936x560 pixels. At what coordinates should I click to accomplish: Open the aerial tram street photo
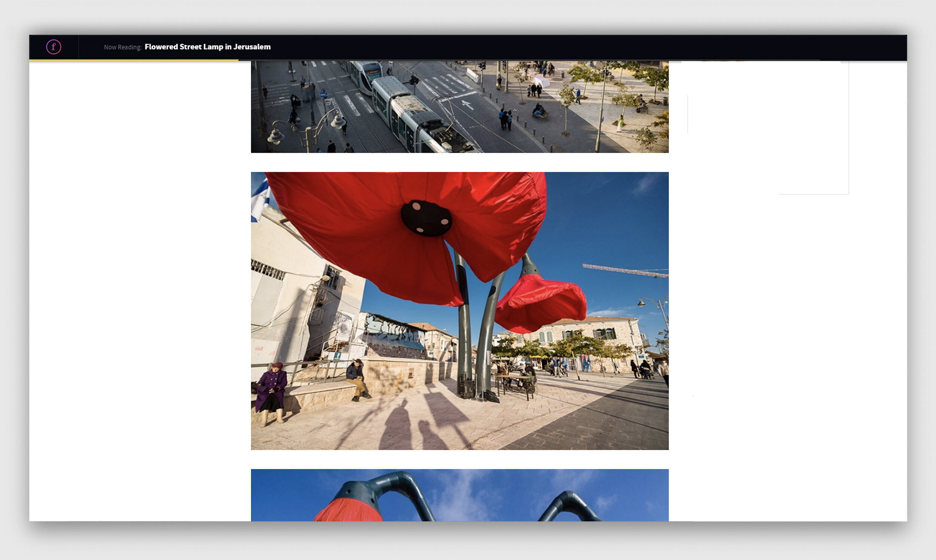tap(459, 106)
